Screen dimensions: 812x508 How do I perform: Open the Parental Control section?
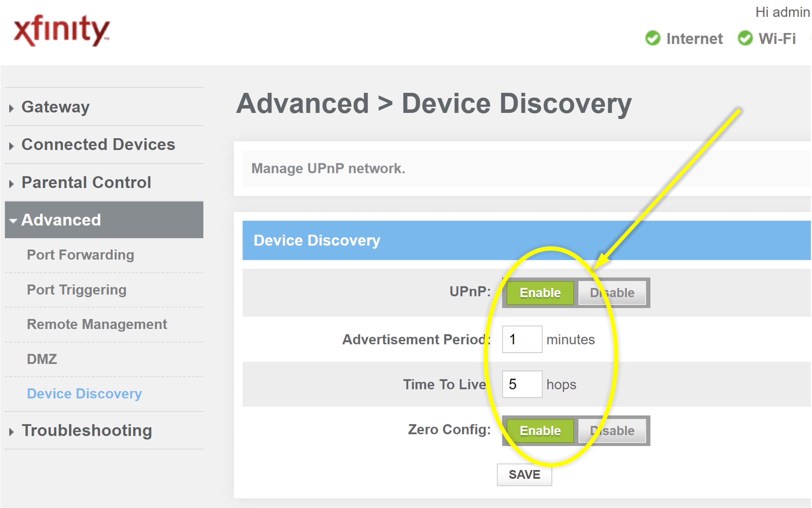86,182
